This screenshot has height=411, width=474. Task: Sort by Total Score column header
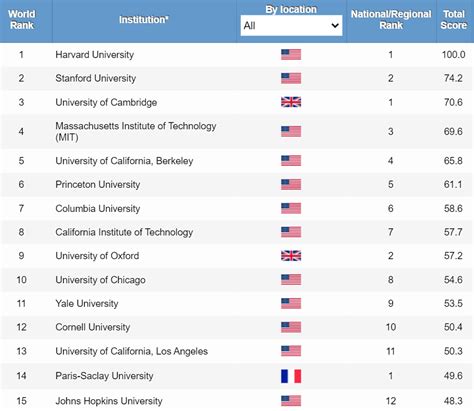454,20
